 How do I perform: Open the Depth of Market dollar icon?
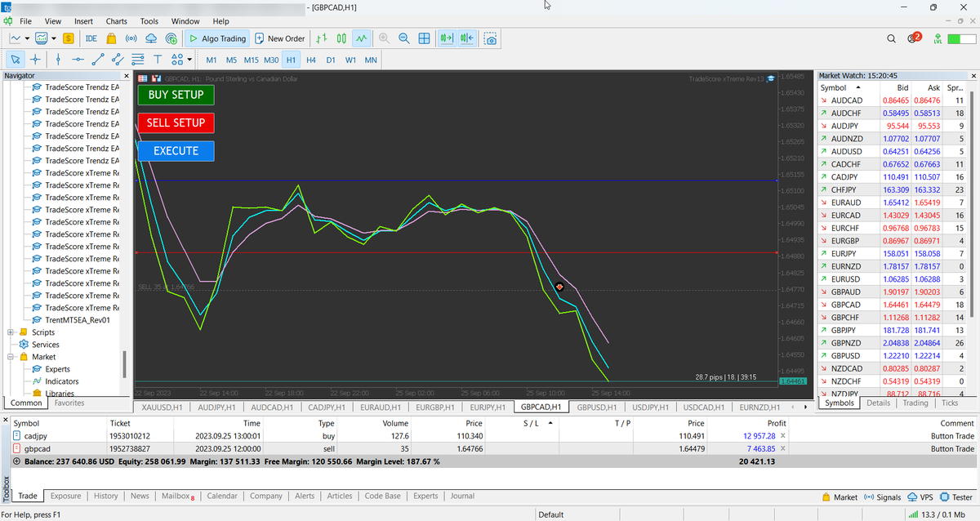point(69,38)
